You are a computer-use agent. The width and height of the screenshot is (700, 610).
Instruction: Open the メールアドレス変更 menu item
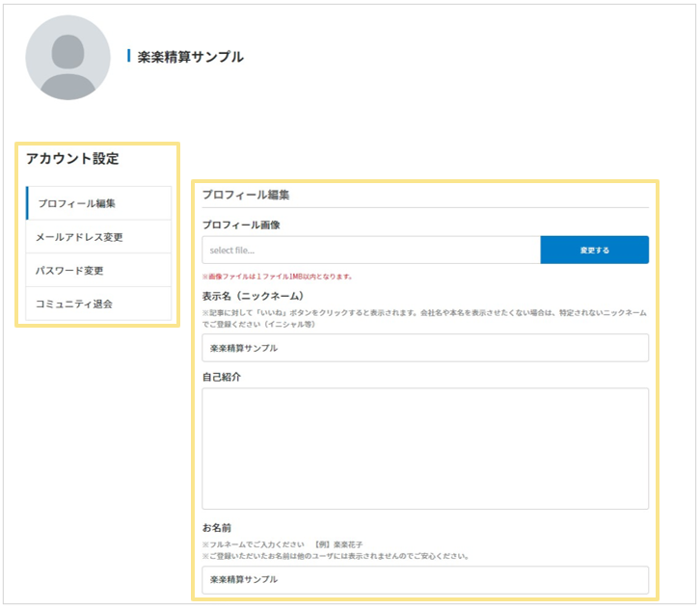click(79, 237)
